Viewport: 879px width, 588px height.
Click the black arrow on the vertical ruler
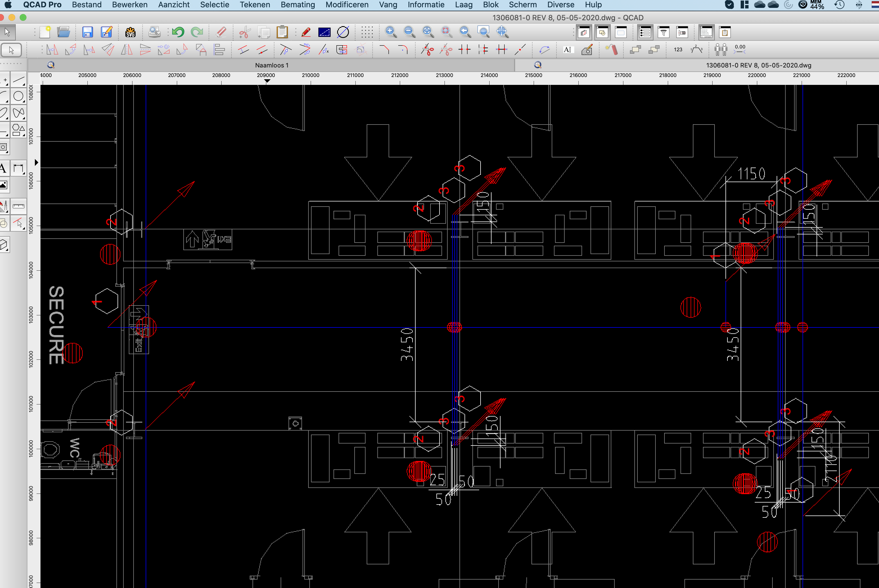36,163
